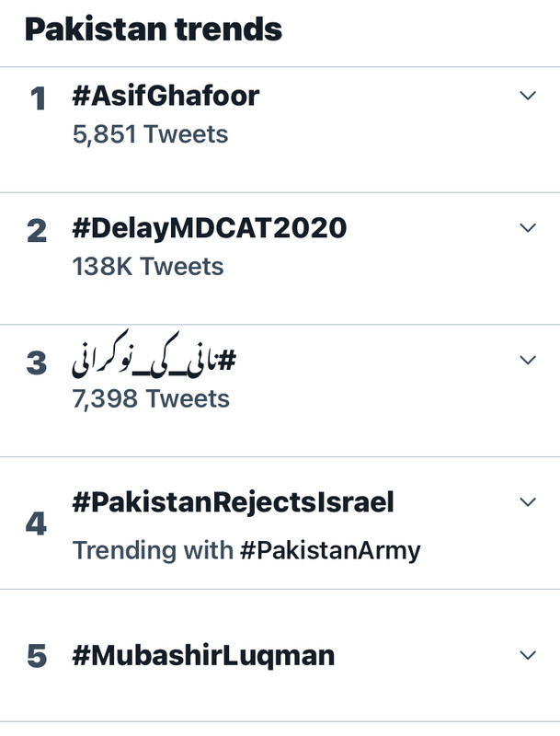
Task: Open the dropdown arrow for #DelayMDCAT2020
Action: click(x=527, y=227)
